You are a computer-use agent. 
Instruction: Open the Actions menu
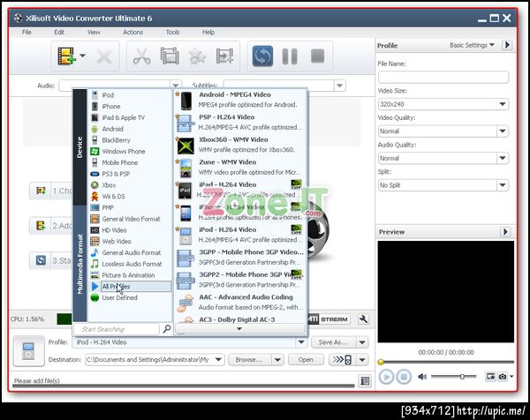point(132,32)
